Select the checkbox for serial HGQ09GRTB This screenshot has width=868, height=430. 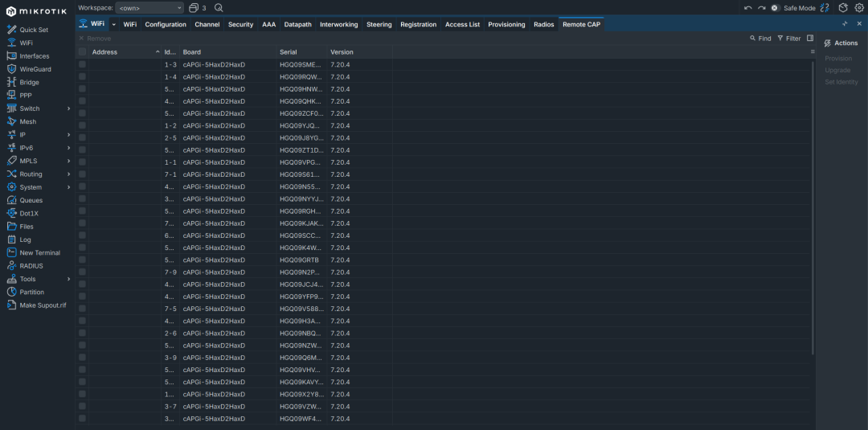coord(82,260)
